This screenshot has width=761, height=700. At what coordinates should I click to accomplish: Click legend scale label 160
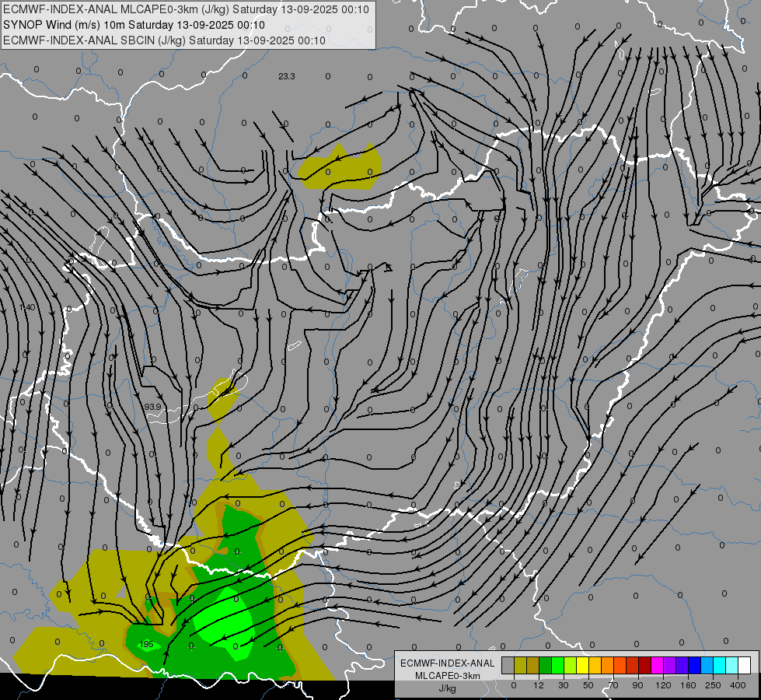[688, 685]
